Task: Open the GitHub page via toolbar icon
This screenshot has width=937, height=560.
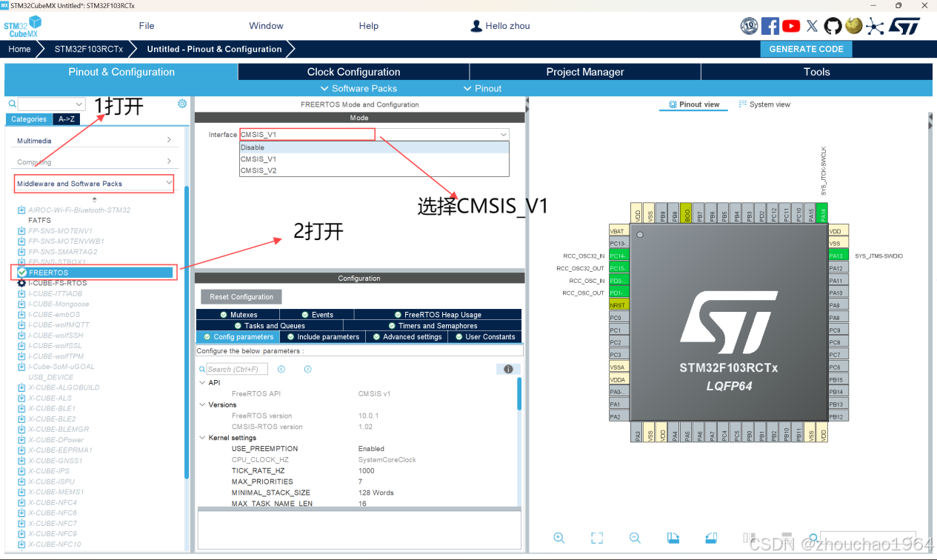Action: click(x=833, y=26)
